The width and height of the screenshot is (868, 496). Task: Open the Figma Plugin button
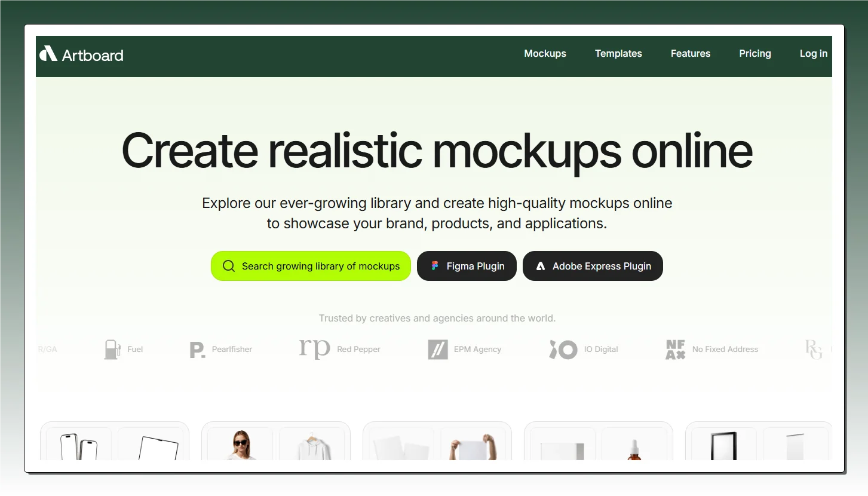point(475,266)
